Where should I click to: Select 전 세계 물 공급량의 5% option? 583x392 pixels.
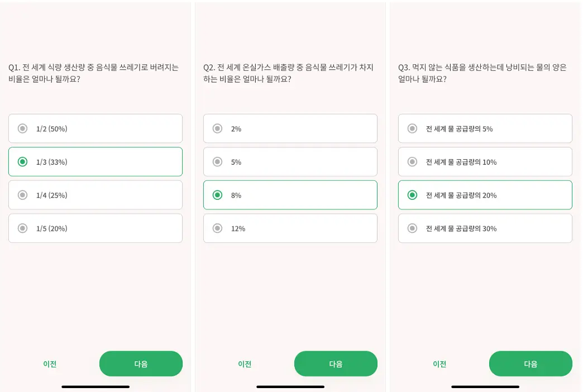[x=485, y=128]
